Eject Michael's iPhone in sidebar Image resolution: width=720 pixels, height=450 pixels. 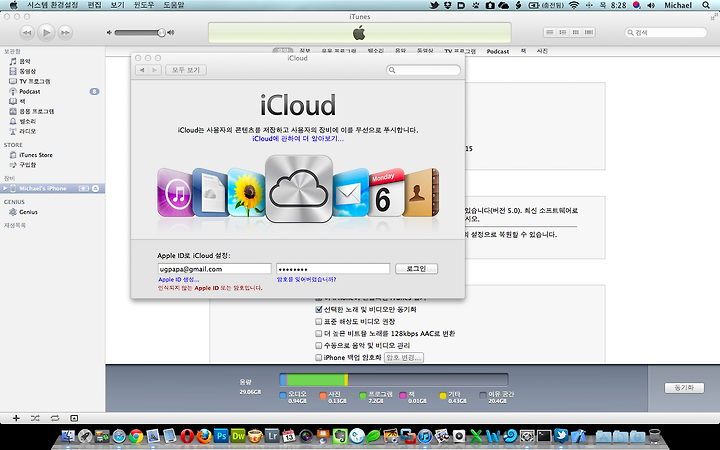96,188
